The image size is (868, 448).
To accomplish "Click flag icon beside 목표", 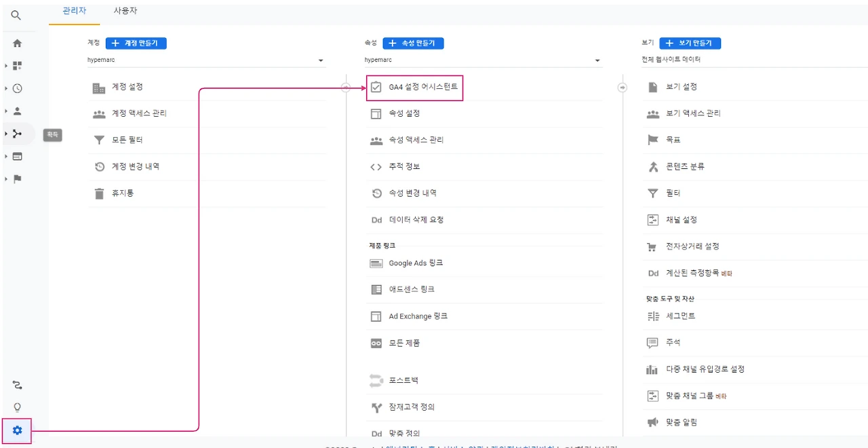I will pyautogui.click(x=653, y=140).
